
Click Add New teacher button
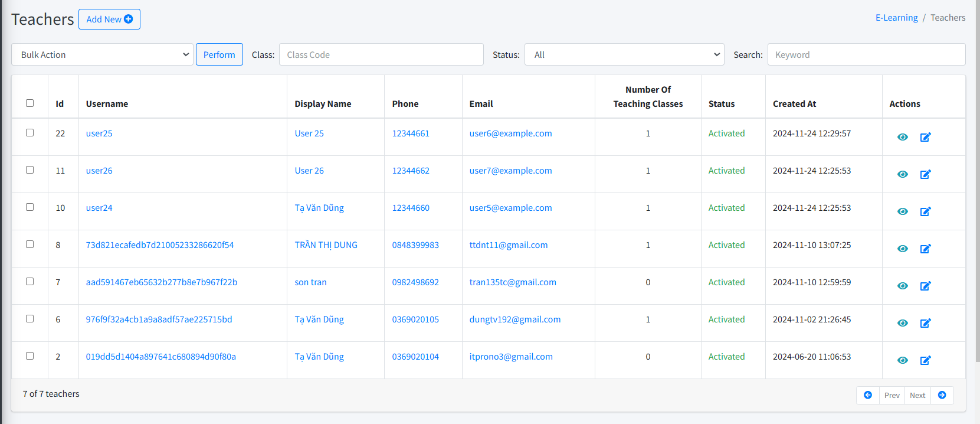109,19
